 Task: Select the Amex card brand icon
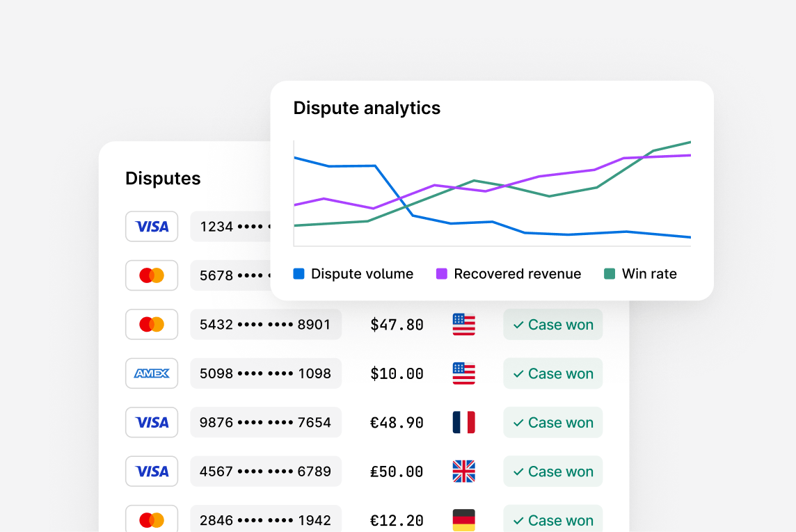tap(152, 373)
